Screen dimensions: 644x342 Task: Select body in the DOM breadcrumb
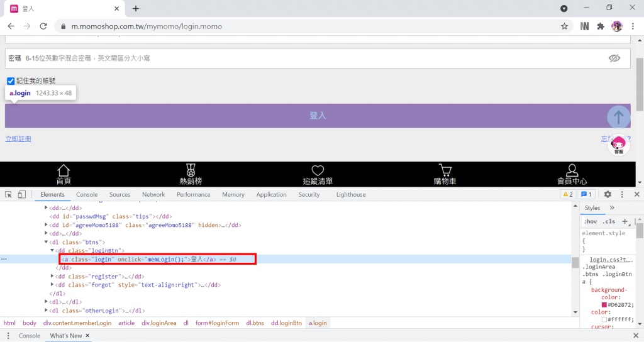click(x=29, y=323)
